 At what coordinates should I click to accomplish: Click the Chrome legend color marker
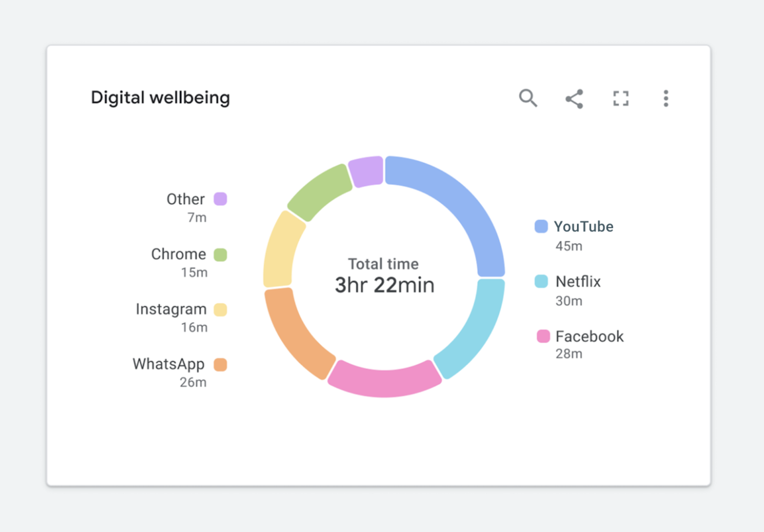tap(220, 255)
